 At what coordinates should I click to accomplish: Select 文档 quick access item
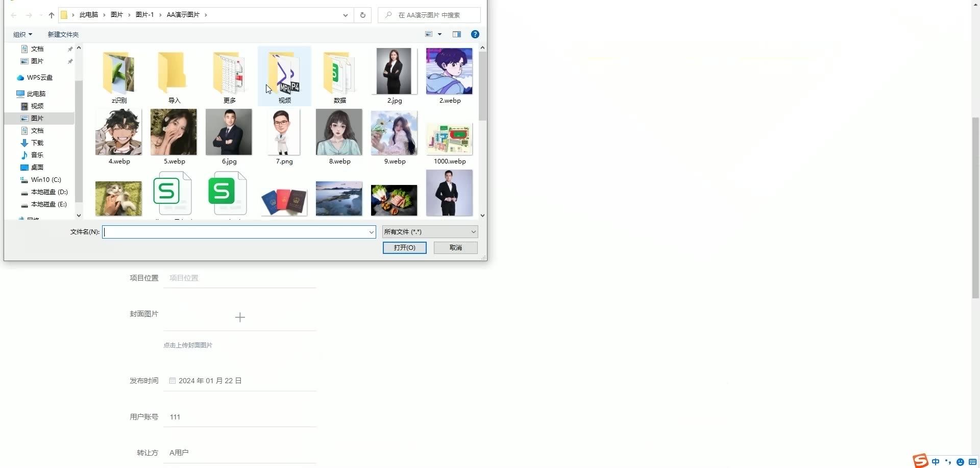[37, 49]
